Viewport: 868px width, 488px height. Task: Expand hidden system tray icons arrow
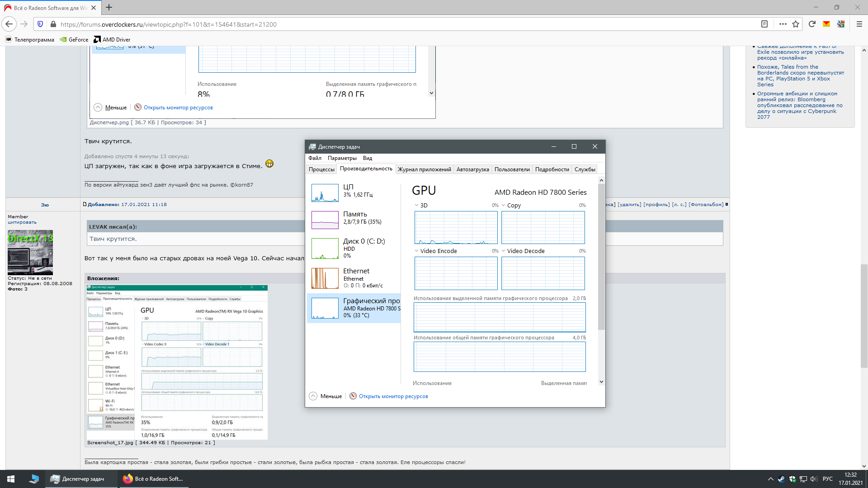[x=770, y=479]
